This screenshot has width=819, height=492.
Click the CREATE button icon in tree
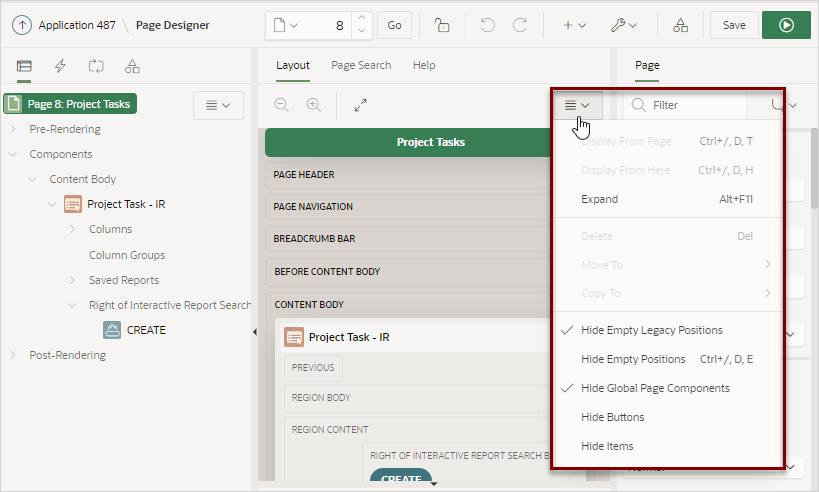[x=112, y=330]
